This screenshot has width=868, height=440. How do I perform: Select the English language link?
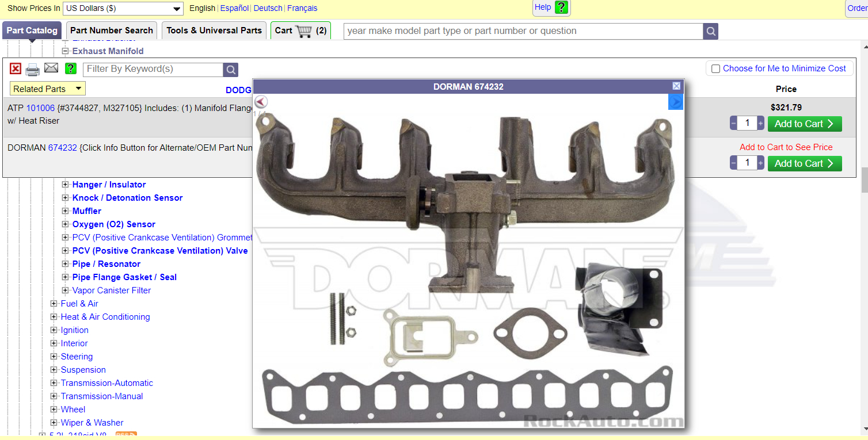coord(202,8)
